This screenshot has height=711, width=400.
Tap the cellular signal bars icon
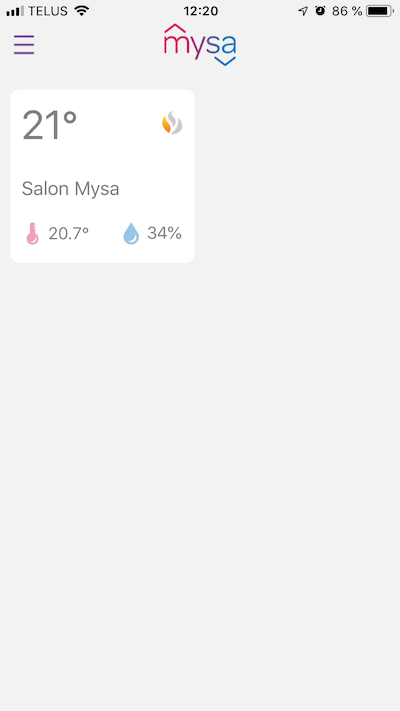click(x=15, y=11)
